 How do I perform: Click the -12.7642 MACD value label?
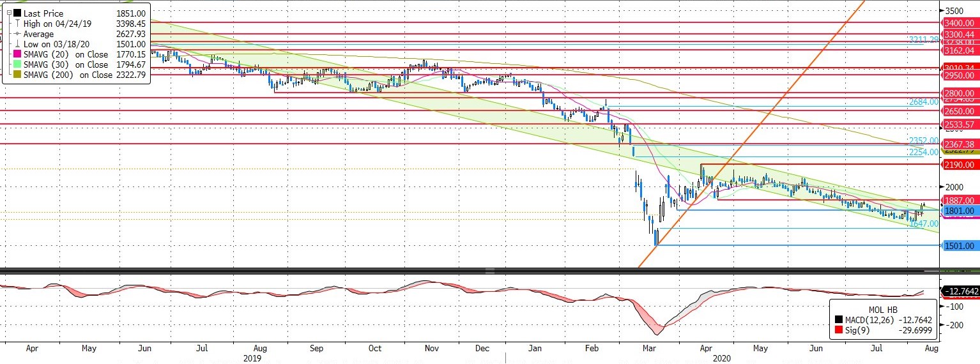(x=961, y=292)
